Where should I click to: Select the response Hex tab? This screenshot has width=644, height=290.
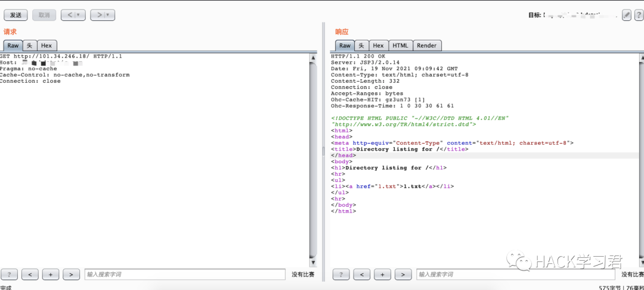378,45
